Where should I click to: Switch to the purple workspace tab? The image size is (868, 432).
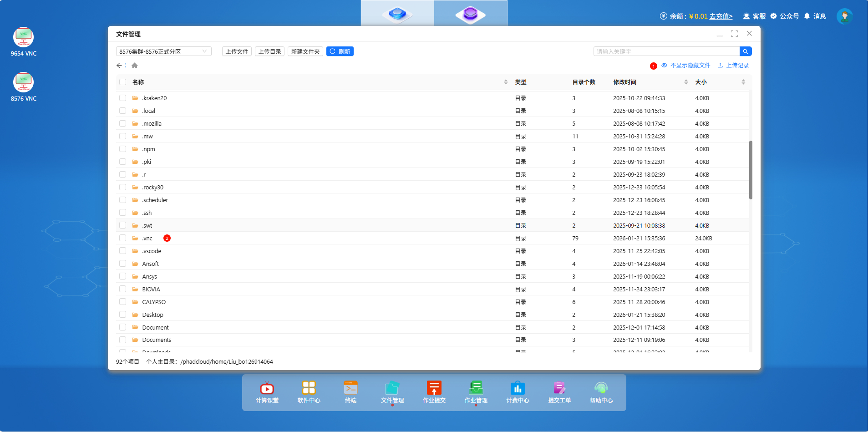coord(470,14)
